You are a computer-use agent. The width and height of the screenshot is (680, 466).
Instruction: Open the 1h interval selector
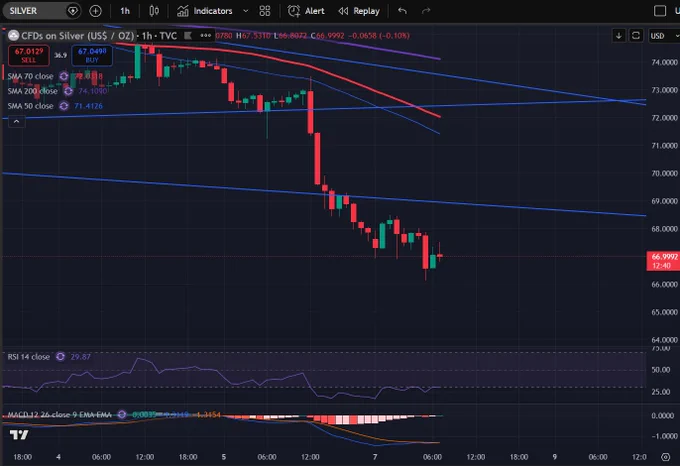tap(125, 11)
